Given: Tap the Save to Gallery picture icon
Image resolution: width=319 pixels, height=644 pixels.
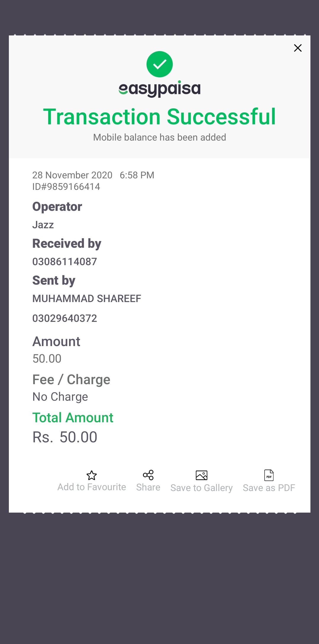Looking at the screenshot, I should (x=201, y=475).
